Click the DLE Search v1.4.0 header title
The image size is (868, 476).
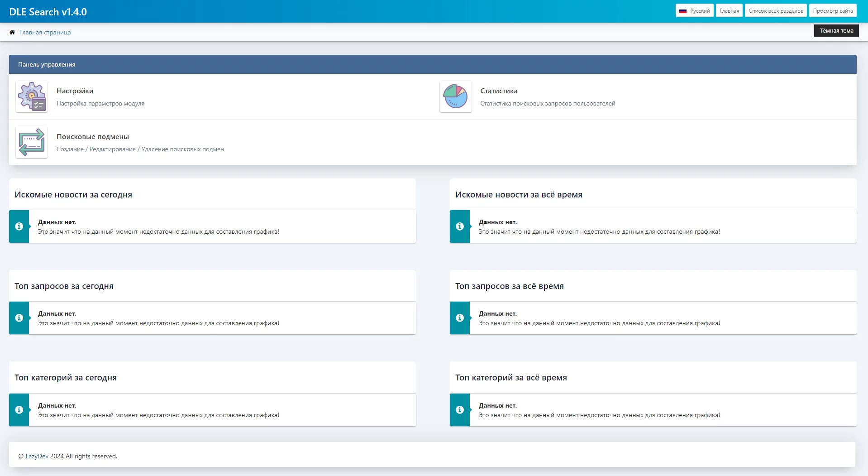[x=48, y=12]
